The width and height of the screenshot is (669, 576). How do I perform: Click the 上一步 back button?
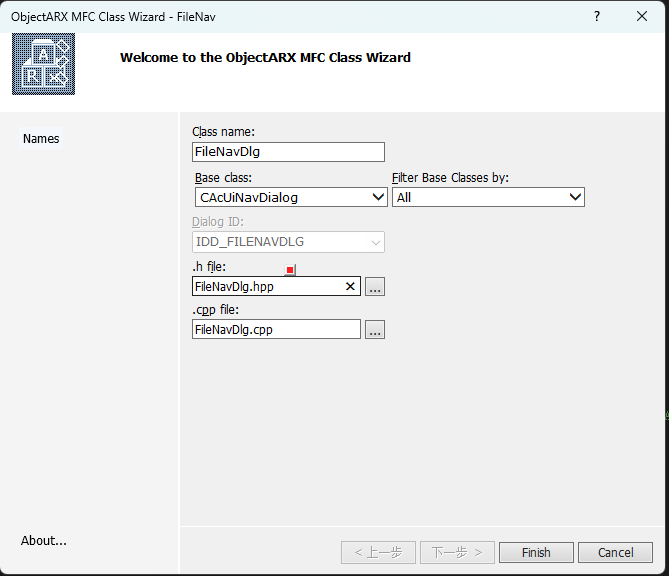(x=378, y=552)
